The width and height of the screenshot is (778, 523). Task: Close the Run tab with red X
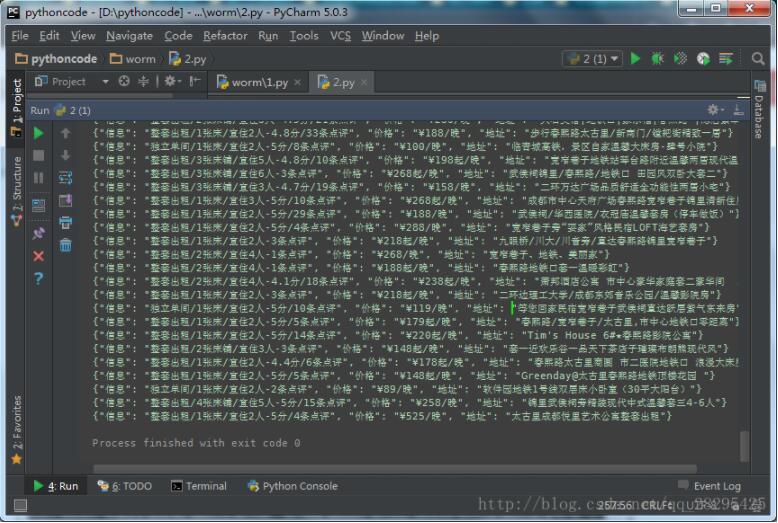point(39,256)
